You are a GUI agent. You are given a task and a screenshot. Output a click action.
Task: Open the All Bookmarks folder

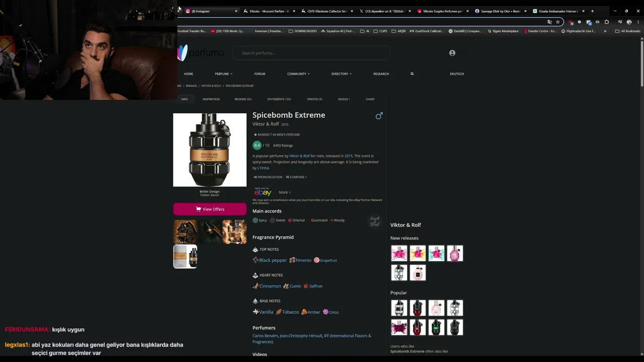click(628, 31)
